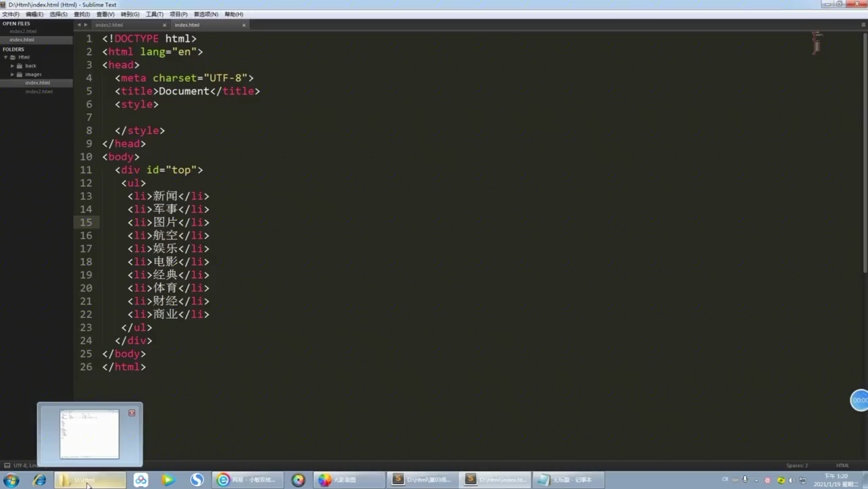Click line number 15 in the gutter
This screenshot has height=489, width=868.
(86, 222)
